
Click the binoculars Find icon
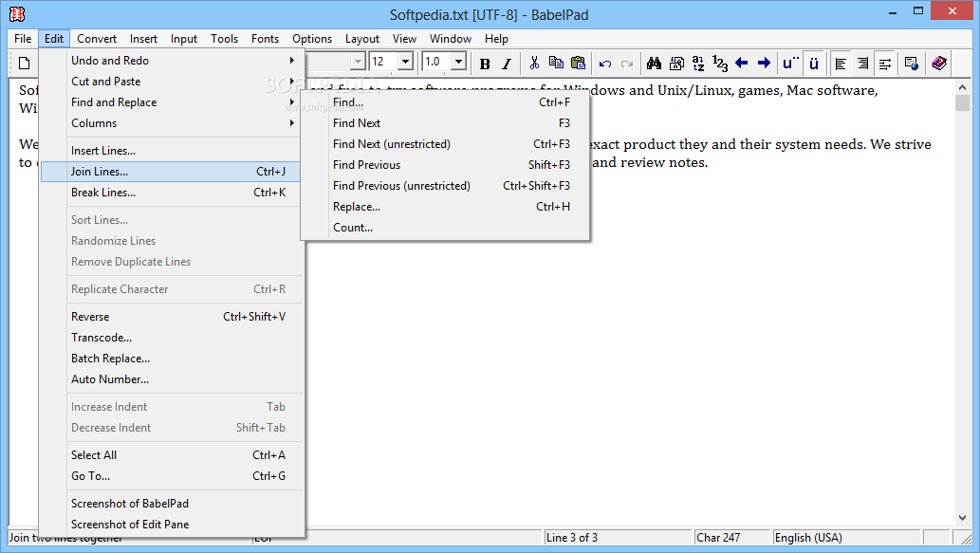point(654,64)
